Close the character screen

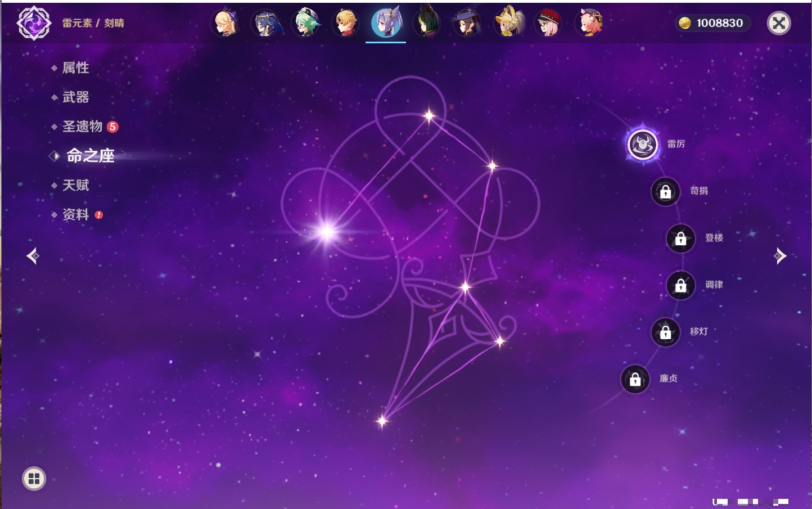[779, 23]
